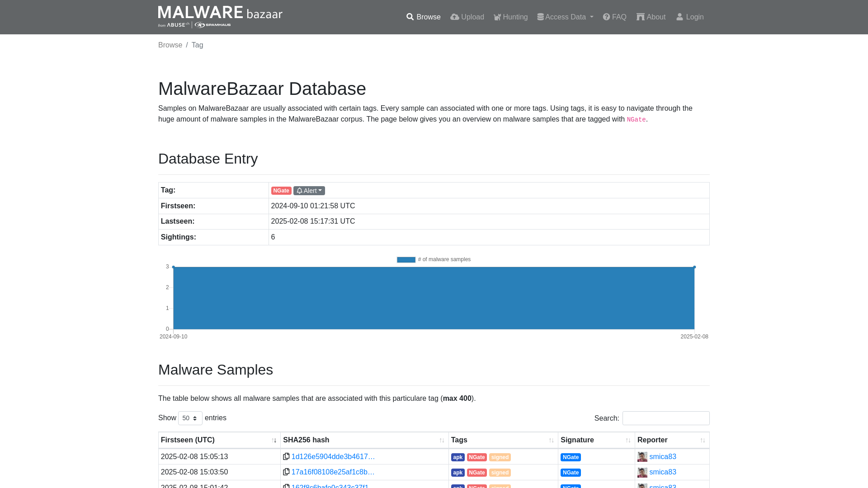Click apk tag in the 15:05:13 row
The width and height of the screenshot is (868, 488).
pyautogui.click(x=458, y=457)
